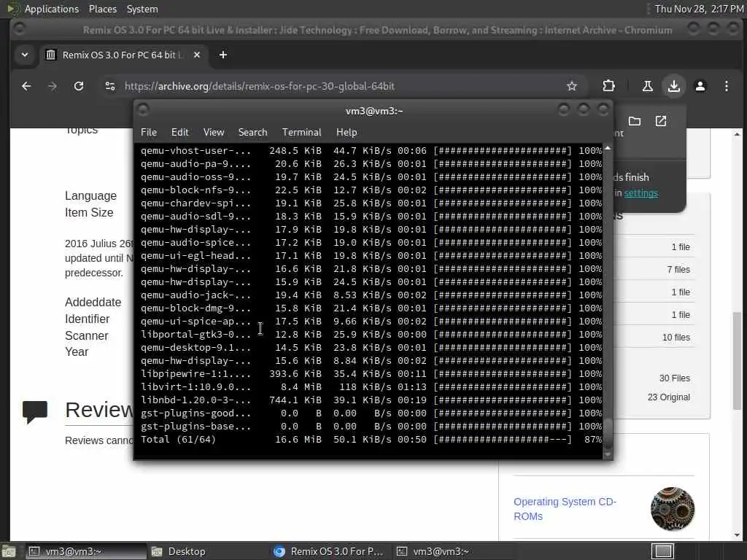The height and width of the screenshot is (560, 747).
Task: Open the terminal View menu
Action: click(214, 133)
